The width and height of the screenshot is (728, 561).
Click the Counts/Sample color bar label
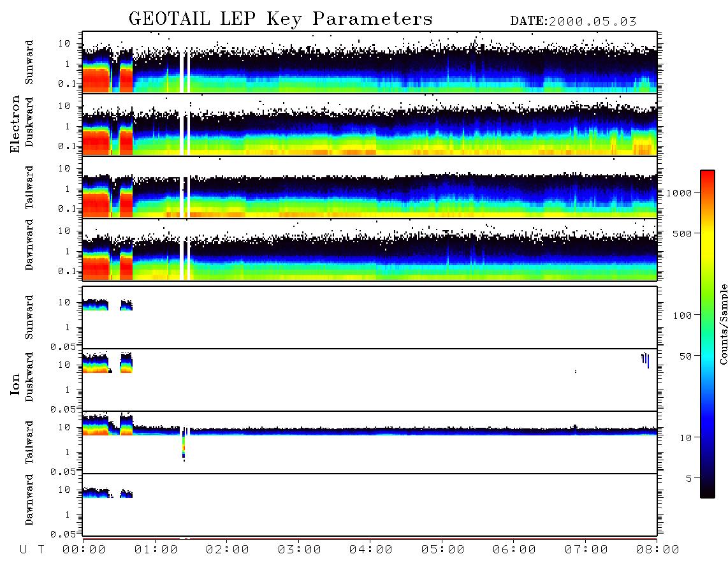point(723,324)
